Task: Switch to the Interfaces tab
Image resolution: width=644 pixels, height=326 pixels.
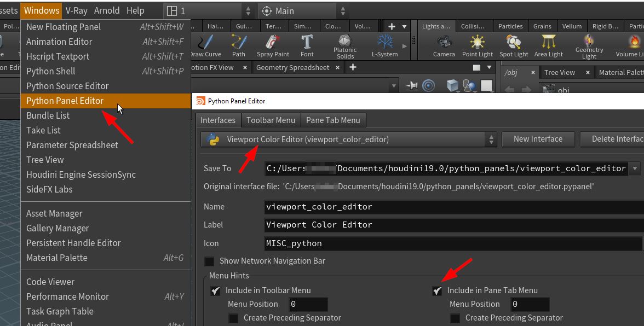Action: [x=218, y=120]
